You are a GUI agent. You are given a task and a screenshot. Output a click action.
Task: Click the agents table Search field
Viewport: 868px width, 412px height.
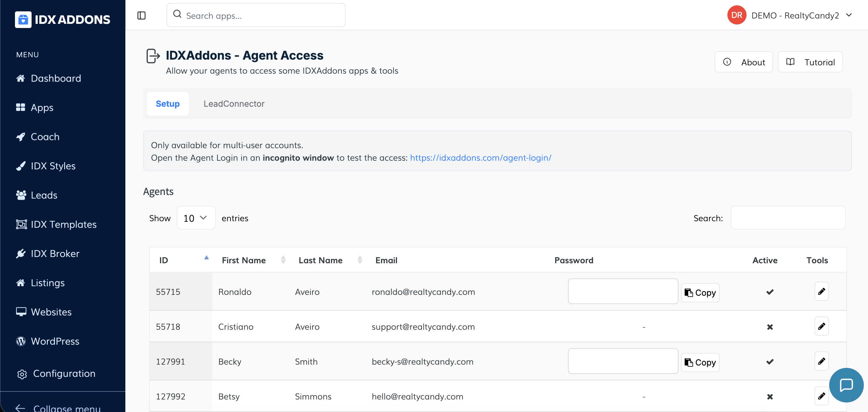(x=787, y=218)
